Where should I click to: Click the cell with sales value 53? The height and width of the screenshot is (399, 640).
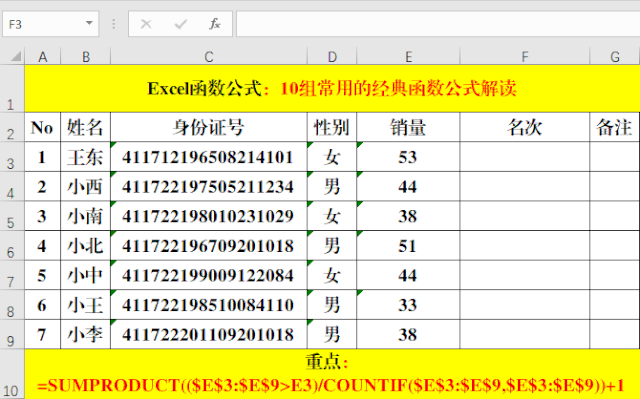click(x=408, y=157)
